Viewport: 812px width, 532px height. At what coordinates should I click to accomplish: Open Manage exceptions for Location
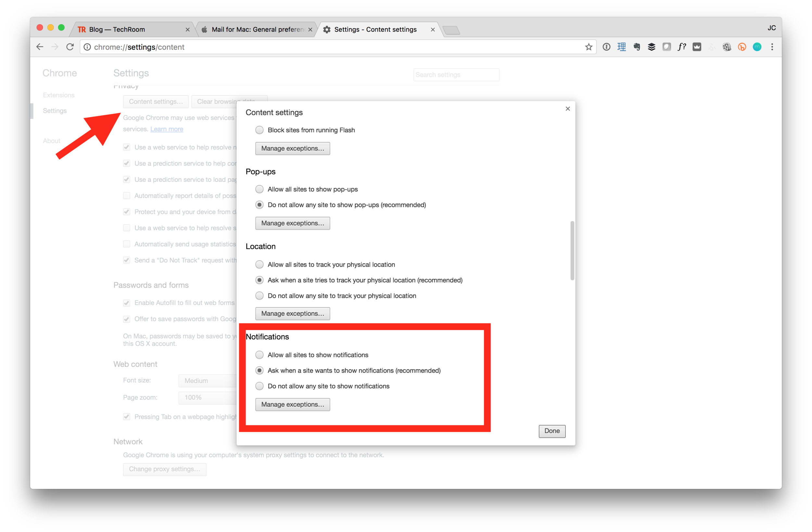[x=292, y=314]
